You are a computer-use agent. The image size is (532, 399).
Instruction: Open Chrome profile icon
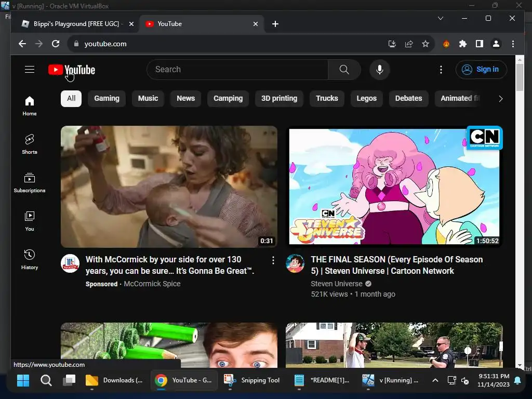tap(496, 44)
